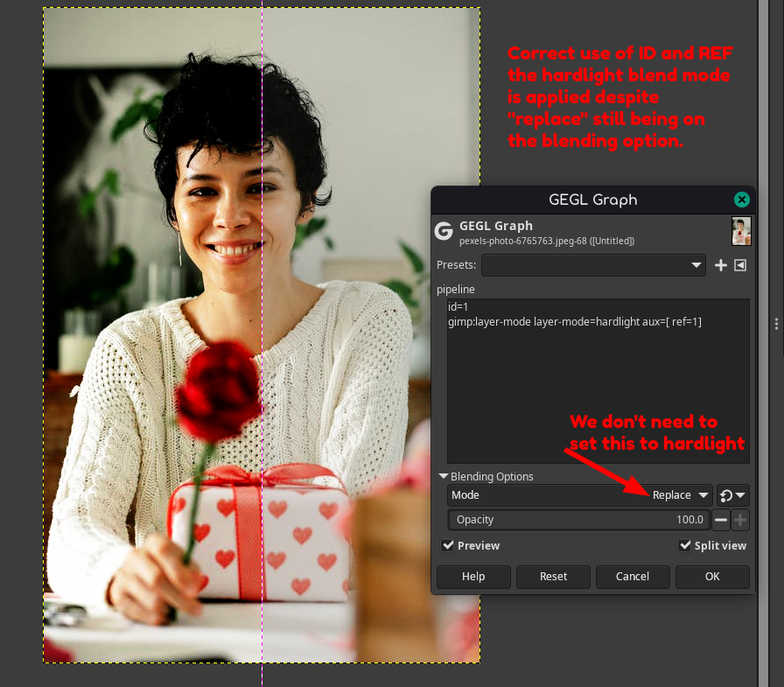Viewport: 784px width, 687px height.
Task: Click the image thumbnail in the dialog header
Action: click(741, 231)
